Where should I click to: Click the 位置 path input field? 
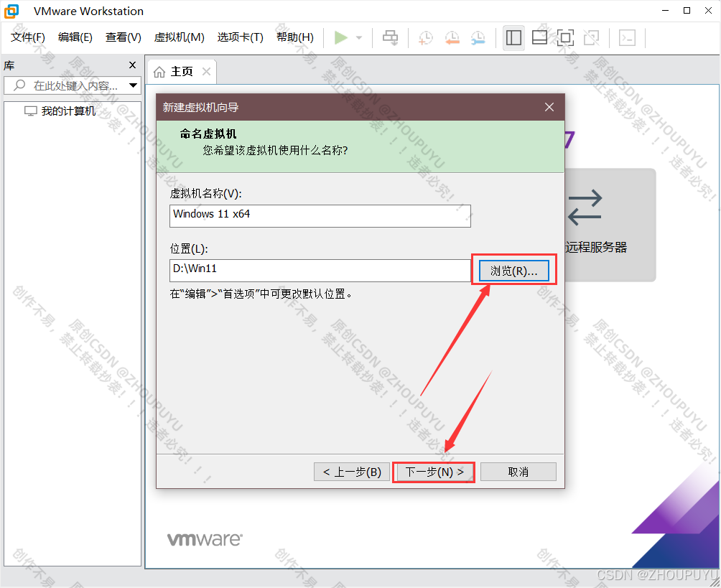coord(320,271)
